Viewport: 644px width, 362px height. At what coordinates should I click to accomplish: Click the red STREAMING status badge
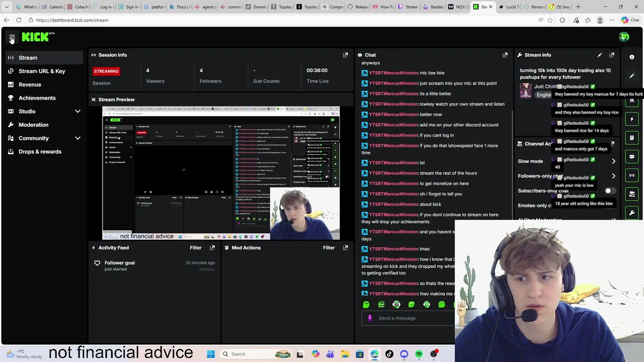coord(106,71)
